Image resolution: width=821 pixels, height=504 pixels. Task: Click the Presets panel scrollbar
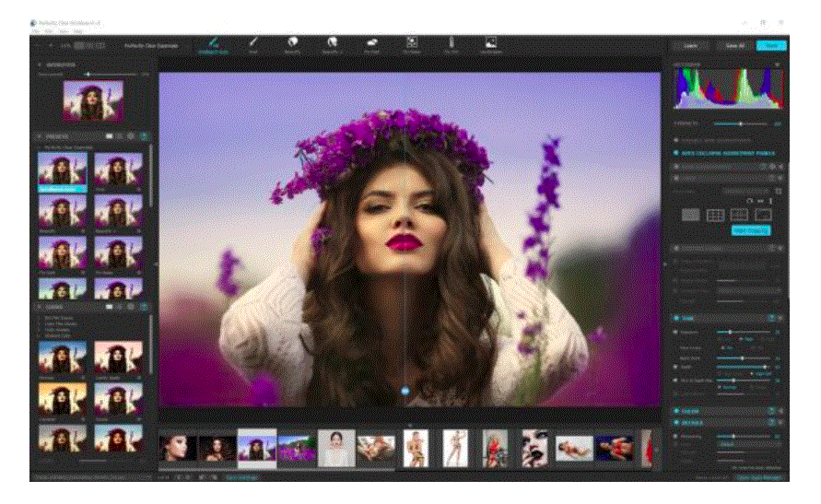click(x=151, y=175)
